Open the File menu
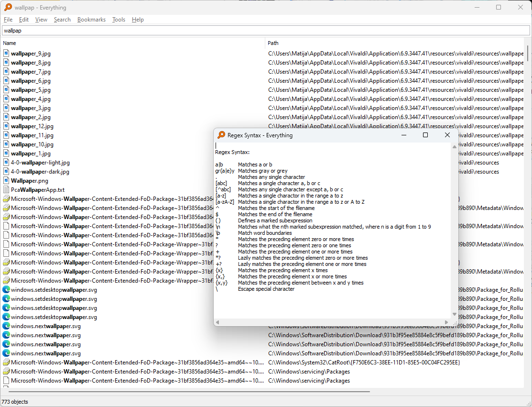Image resolution: width=532 pixels, height=407 pixels. click(8, 20)
